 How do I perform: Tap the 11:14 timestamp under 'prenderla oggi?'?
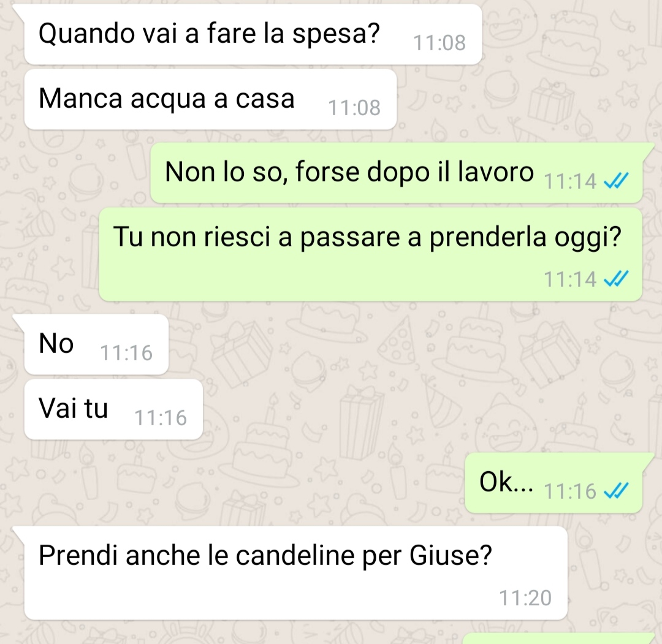pos(570,279)
